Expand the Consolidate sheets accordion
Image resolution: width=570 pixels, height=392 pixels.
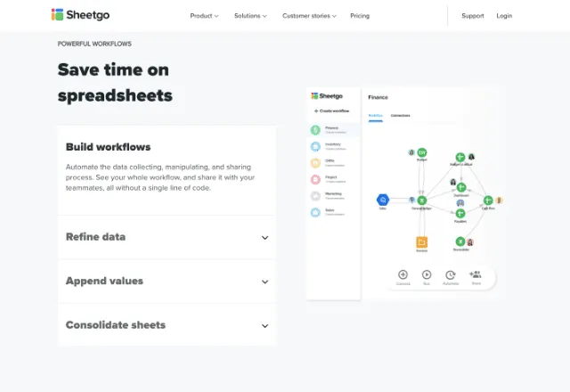(x=167, y=325)
